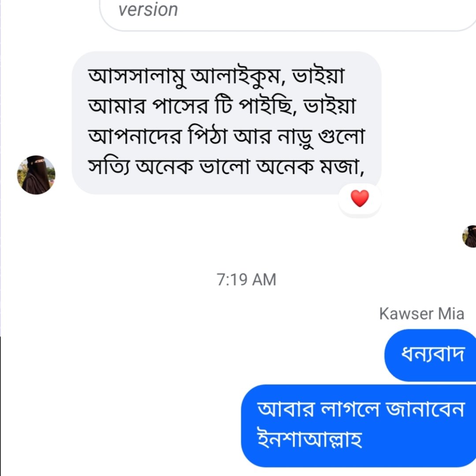Click the word Mia in sender label

coord(451,314)
